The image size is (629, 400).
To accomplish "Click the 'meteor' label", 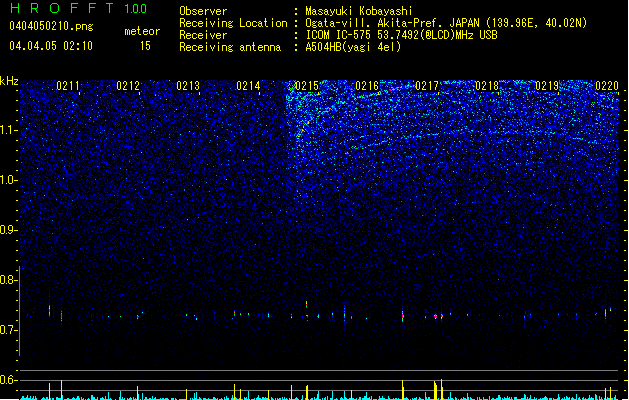I will coord(142,31).
